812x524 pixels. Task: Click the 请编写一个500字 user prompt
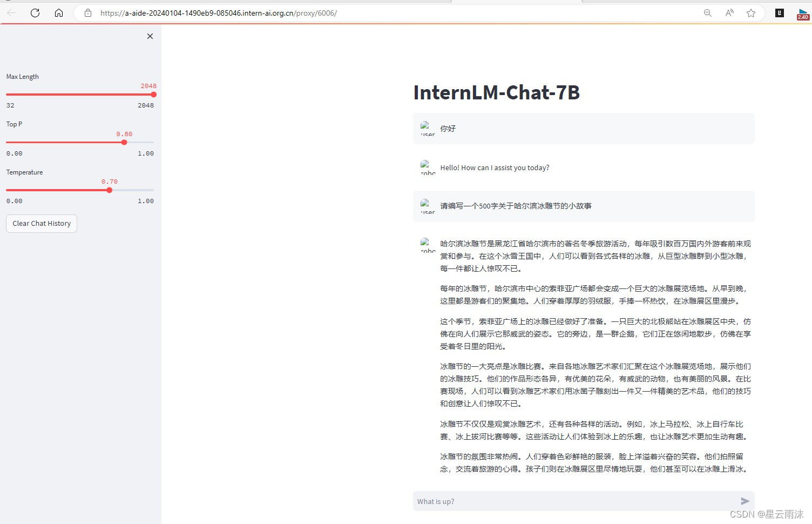point(516,206)
